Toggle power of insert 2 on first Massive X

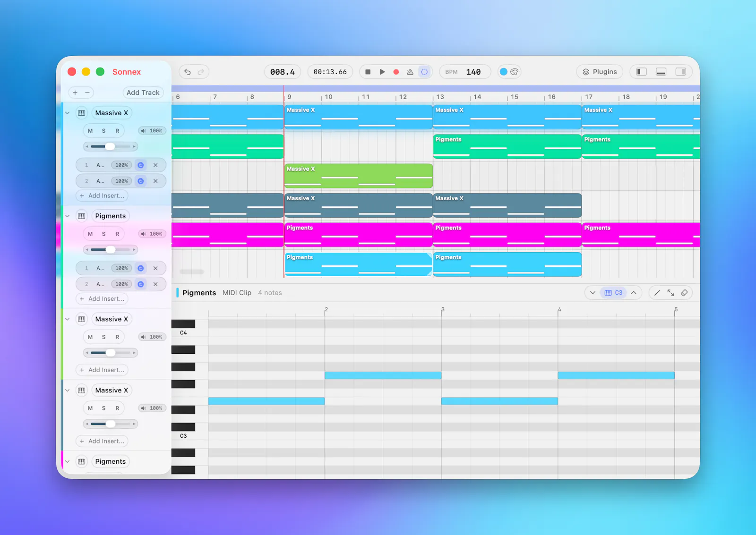click(140, 181)
